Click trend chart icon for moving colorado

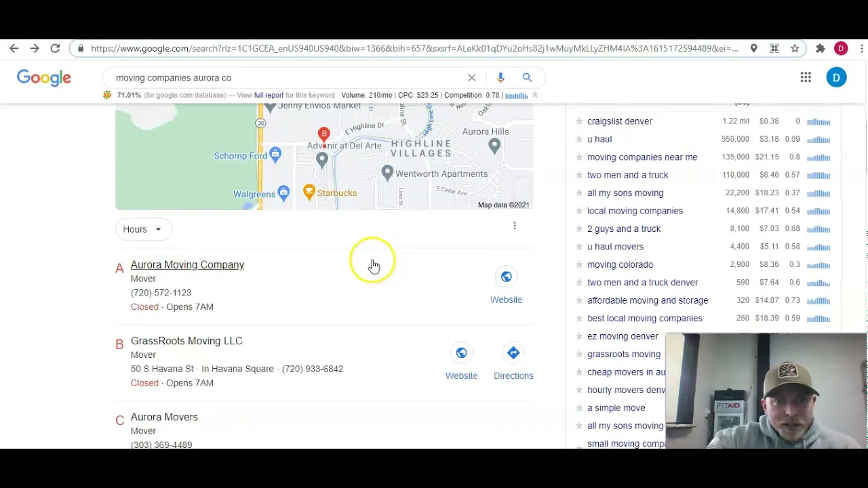point(818,265)
